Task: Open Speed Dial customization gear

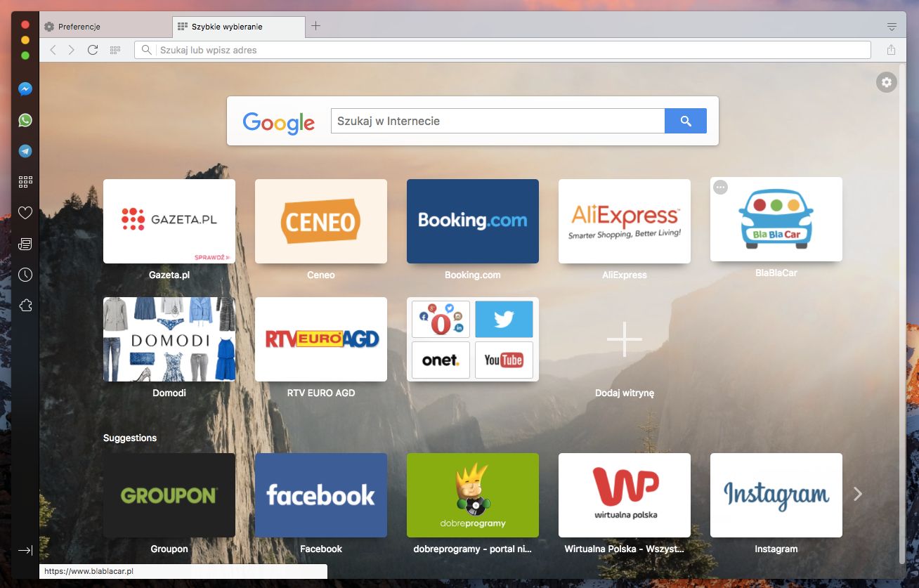Action: pyautogui.click(x=887, y=82)
